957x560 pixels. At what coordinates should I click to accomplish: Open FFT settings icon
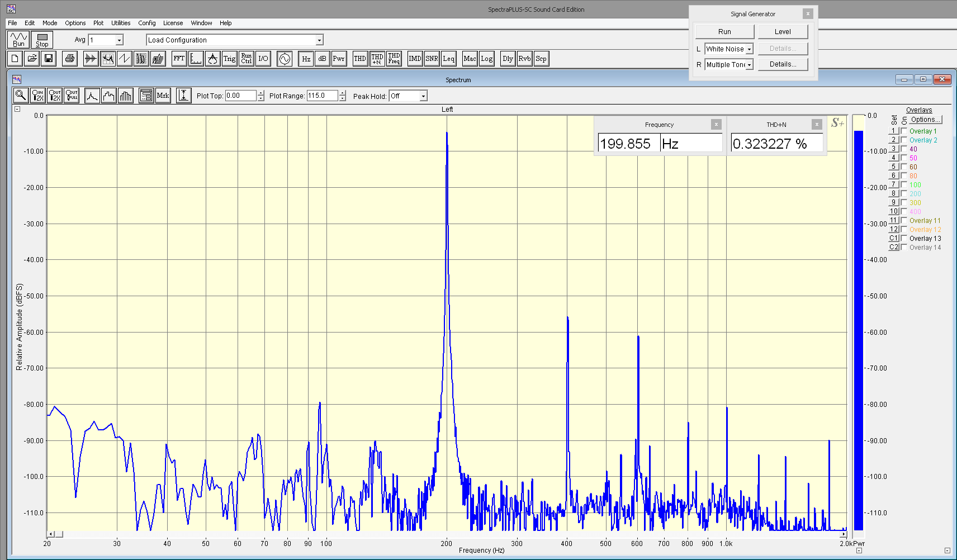(x=179, y=58)
